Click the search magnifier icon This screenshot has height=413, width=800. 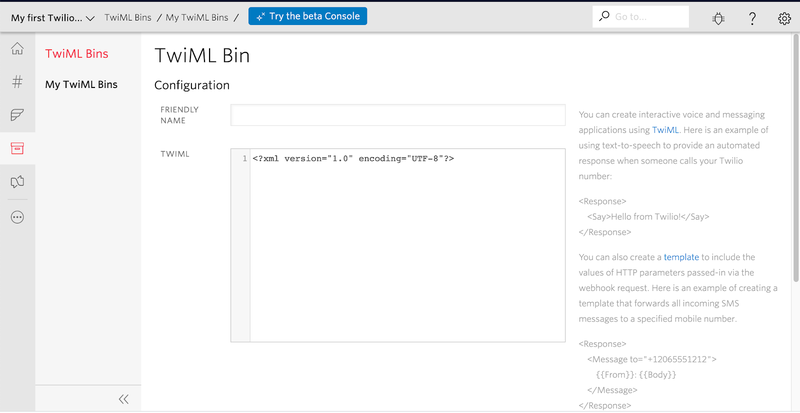(x=604, y=16)
